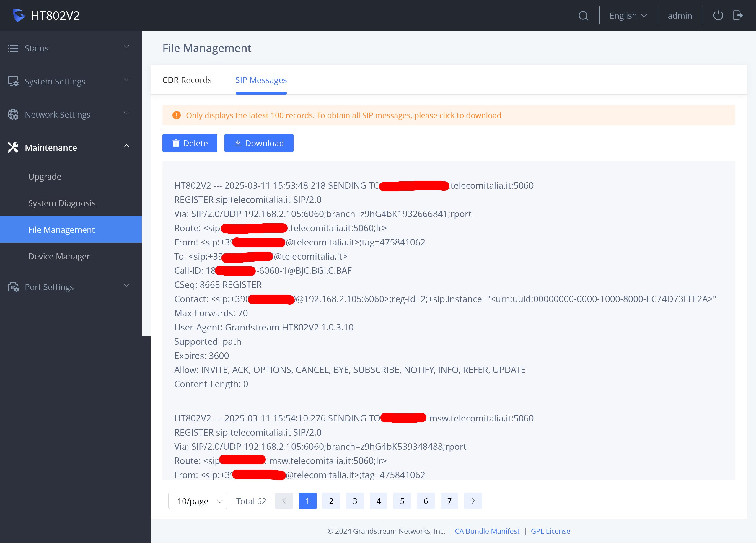Open the search magnifier icon

pos(583,16)
